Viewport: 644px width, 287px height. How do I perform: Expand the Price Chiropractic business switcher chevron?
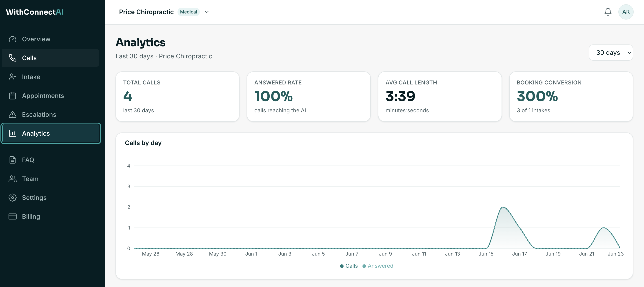click(x=207, y=12)
